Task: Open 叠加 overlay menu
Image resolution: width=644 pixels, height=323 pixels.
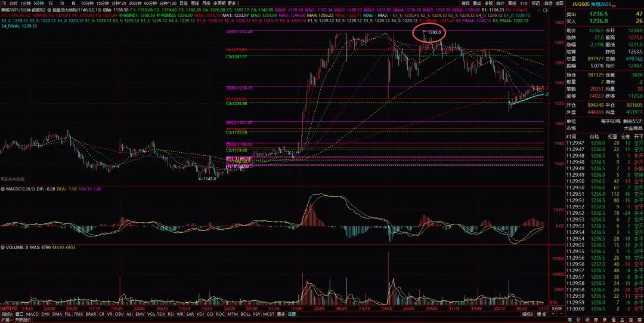Action: click(477, 4)
